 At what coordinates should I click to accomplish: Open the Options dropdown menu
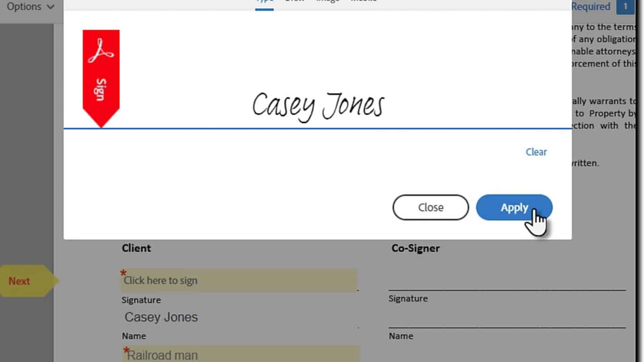(24, 7)
